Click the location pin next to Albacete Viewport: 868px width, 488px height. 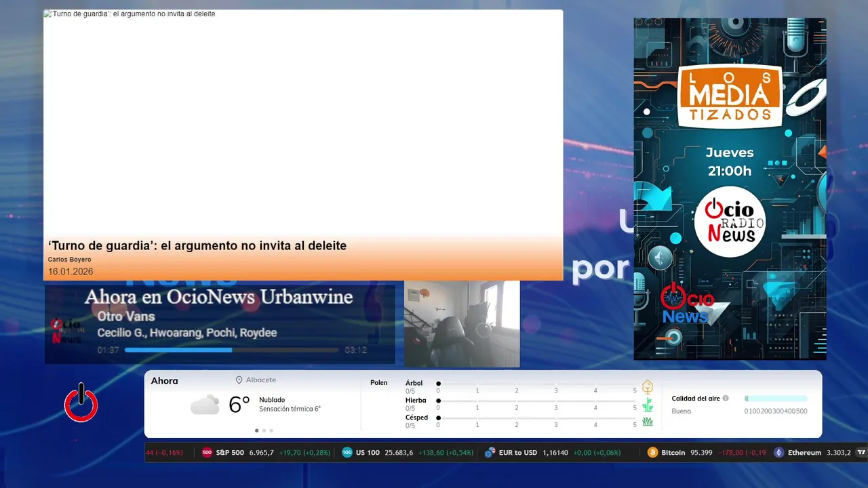239,380
